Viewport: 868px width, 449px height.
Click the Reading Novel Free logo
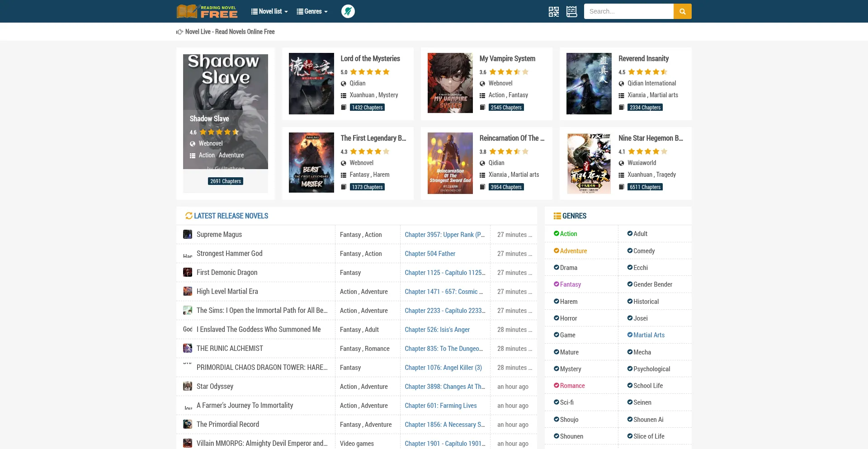pyautogui.click(x=207, y=11)
